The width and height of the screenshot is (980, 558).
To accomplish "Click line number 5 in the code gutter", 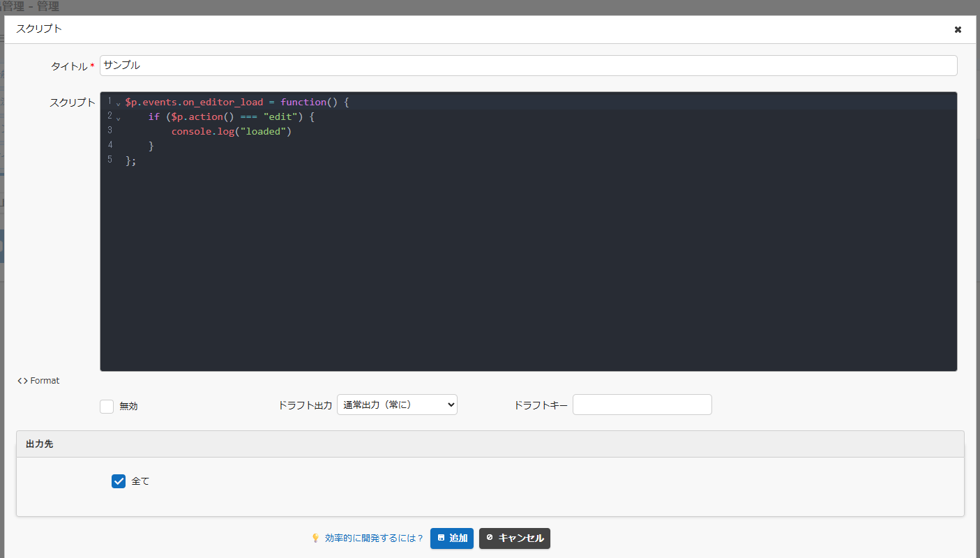I will click(110, 160).
